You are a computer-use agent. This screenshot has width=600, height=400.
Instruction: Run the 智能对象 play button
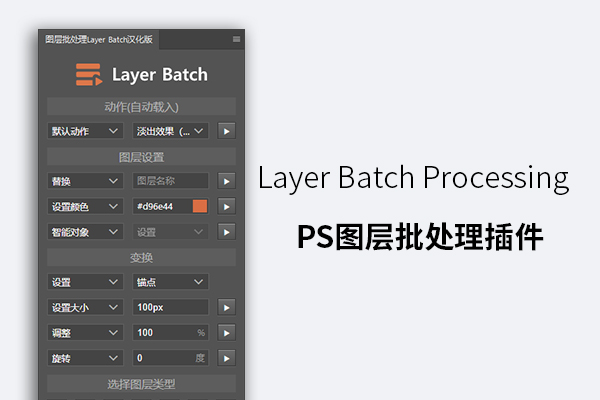pos(226,232)
